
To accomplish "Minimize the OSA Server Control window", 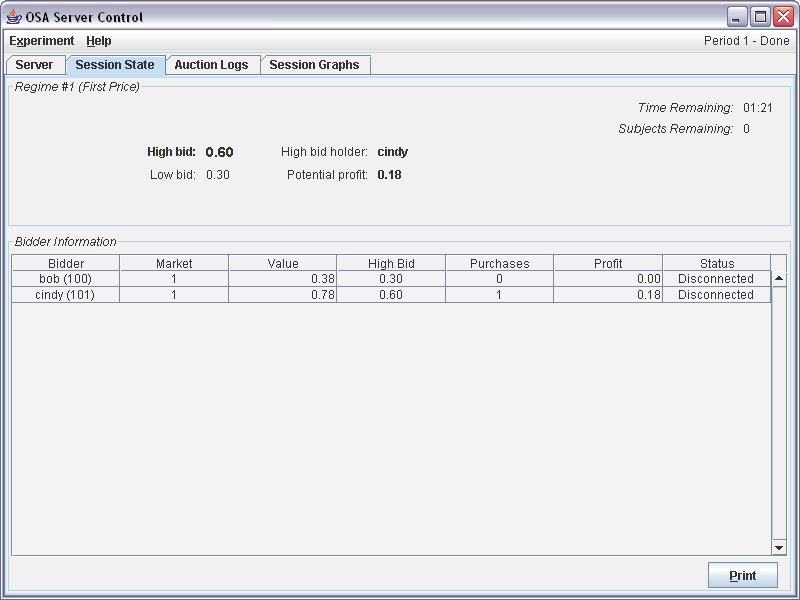I will coord(736,17).
